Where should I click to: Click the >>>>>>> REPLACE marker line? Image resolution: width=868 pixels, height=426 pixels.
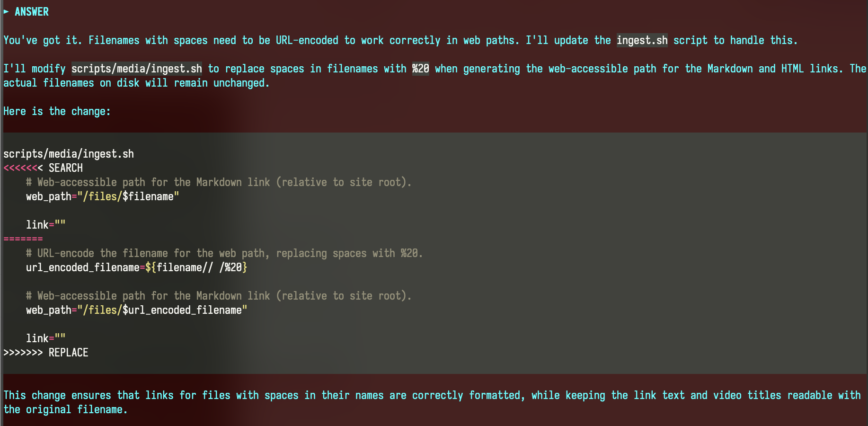(46, 353)
